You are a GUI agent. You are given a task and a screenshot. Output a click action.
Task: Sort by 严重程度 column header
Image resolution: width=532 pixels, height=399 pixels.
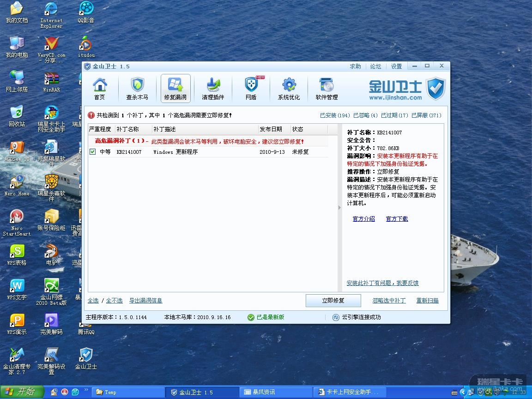pos(101,129)
